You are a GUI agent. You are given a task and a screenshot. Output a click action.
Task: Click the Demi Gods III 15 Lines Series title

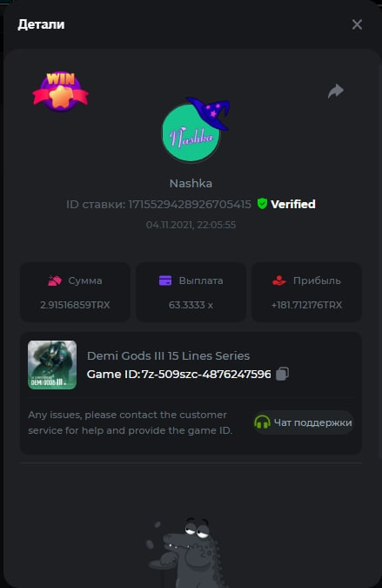[168, 355]
